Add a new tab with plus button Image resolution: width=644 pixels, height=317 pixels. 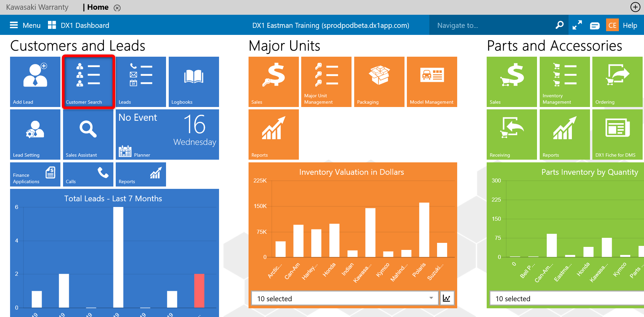click(x=635, y=7)
